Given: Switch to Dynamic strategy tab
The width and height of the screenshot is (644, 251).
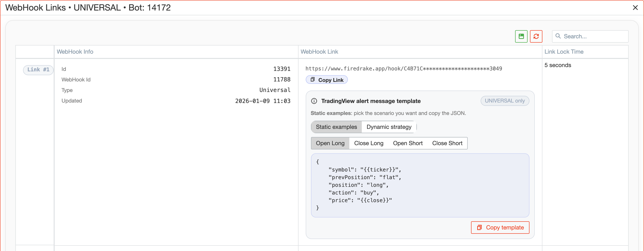Looking at the screenshot, I should 389,127.
